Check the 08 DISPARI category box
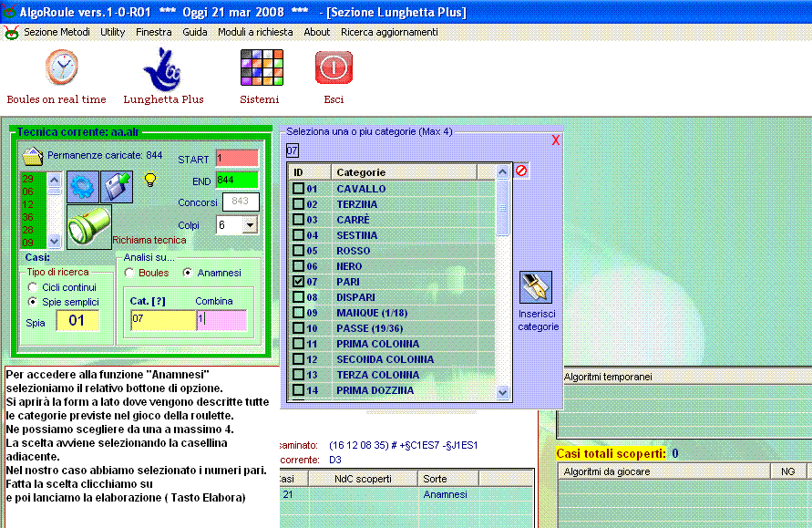This screenshot has width=812, height=528. click(x=298, y=297)
